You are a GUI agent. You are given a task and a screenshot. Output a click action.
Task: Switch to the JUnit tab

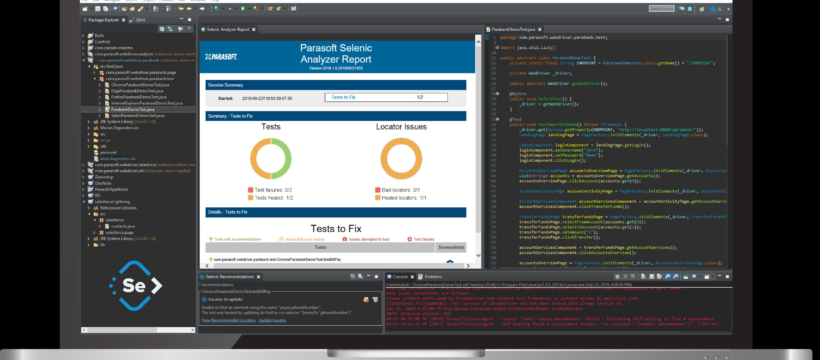click(x=139, y=20)
